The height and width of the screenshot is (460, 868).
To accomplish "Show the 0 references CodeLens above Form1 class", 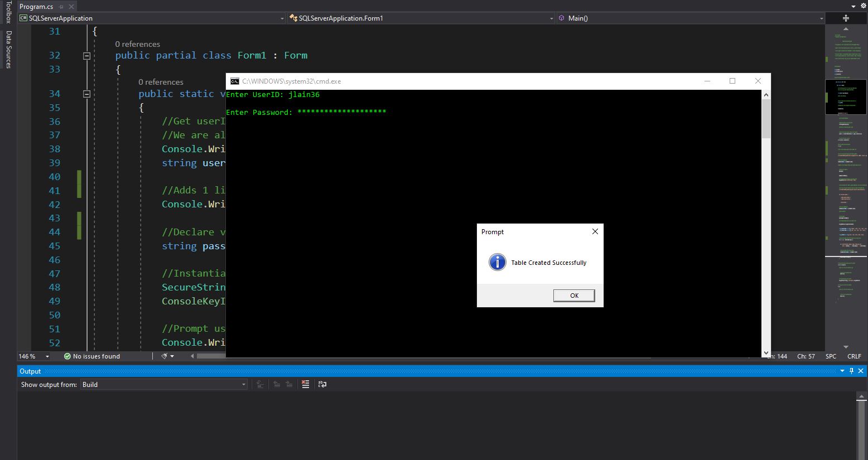I will [x=138, y=44].
